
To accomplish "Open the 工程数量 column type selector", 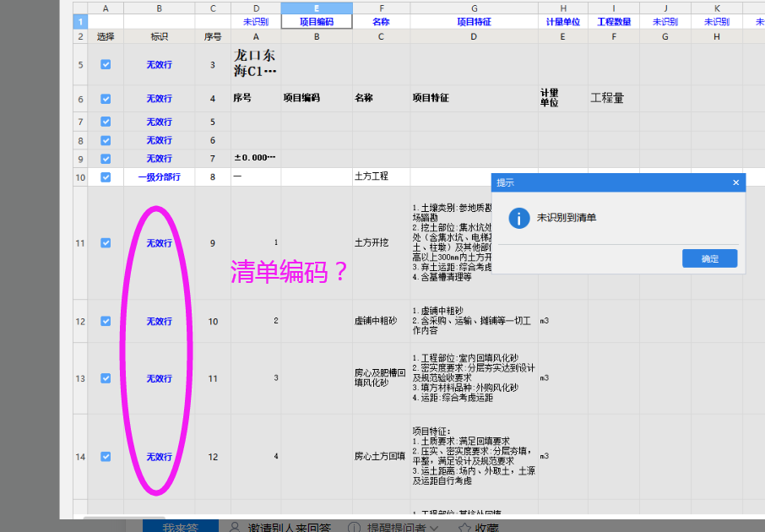I will 614,22.
